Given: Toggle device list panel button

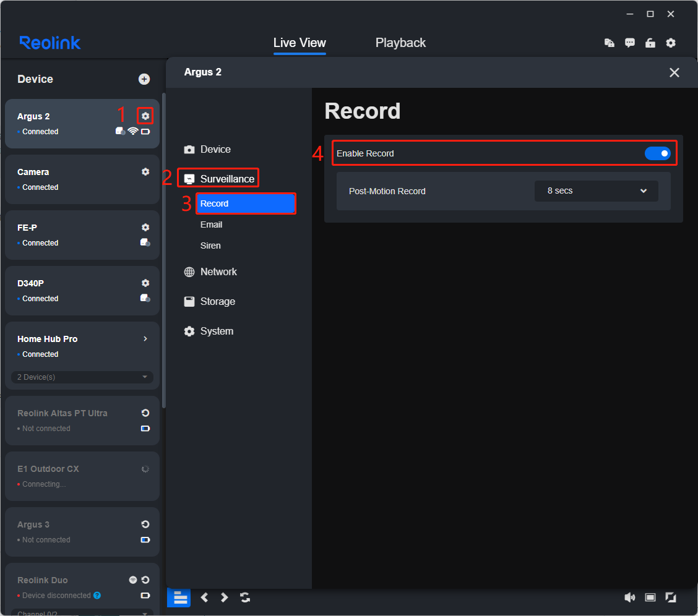Looking at the screenshot, I should [x=179, y=597].
